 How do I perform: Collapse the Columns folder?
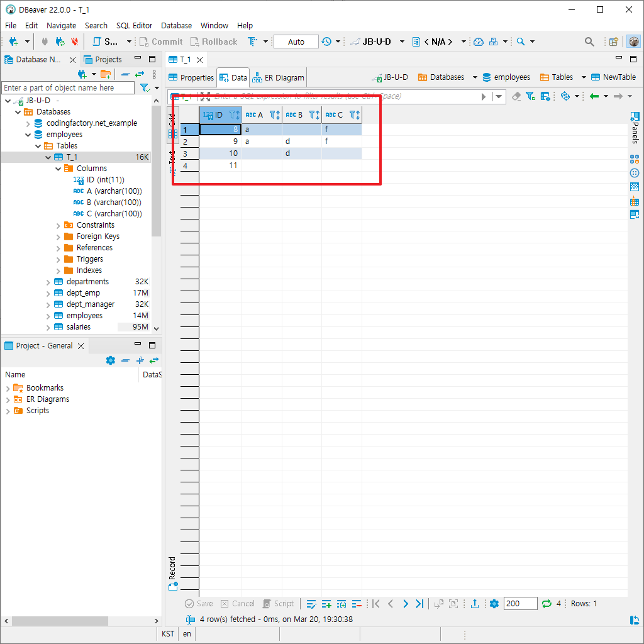58,169
